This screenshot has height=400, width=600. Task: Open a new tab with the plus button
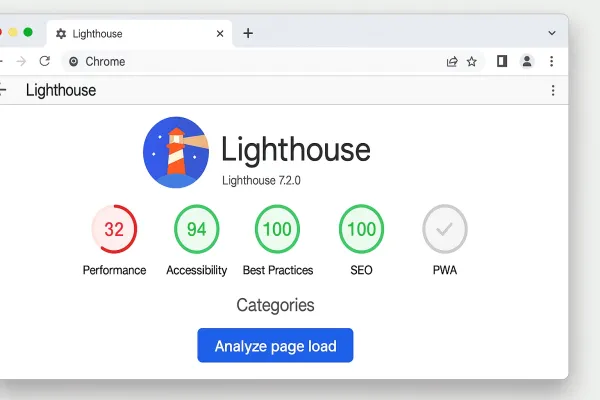248,33
